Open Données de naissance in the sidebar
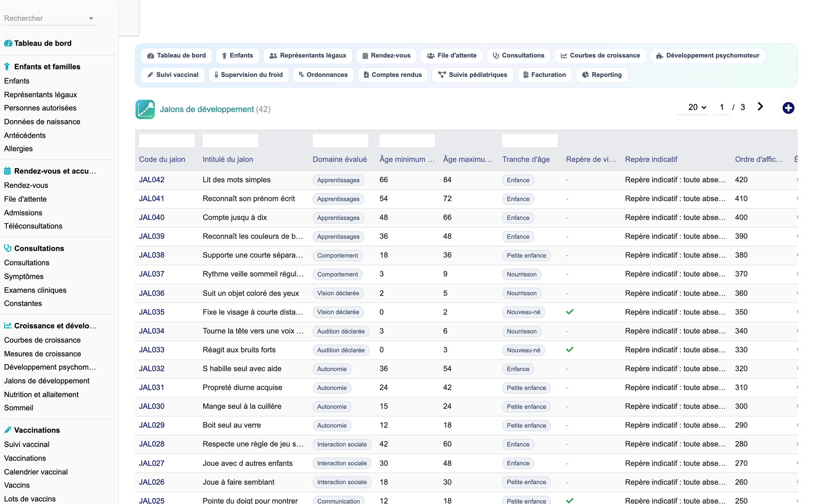 42,122
